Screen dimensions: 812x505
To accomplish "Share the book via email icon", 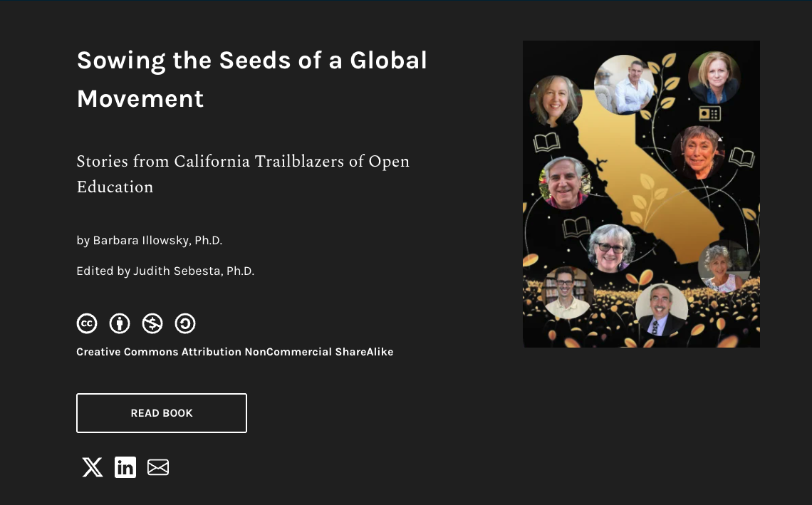I will click(x=158, y=467).
